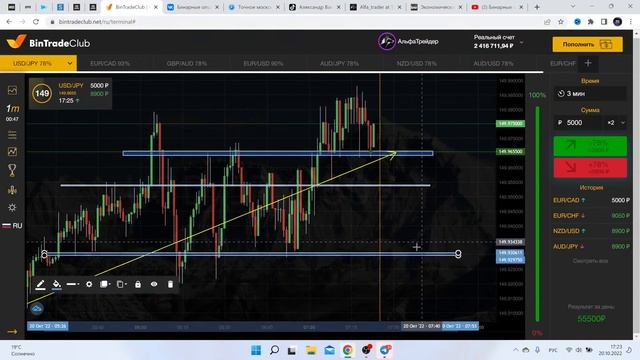The width and height of the screenshot is (640, 360).
Task: Open File Explorer from taskbar
Action: click(311, 350)
